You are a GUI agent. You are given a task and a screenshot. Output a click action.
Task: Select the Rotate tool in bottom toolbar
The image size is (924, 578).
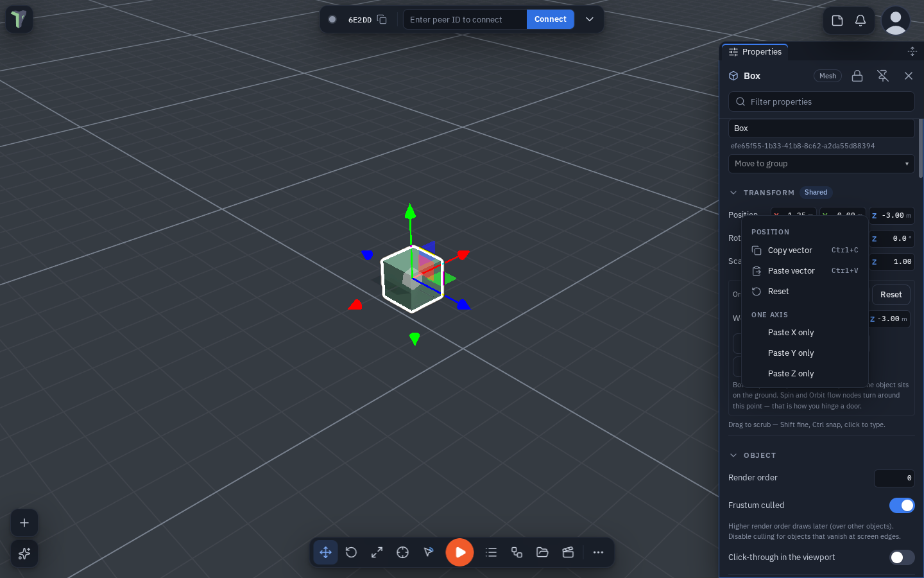(x=351, y=552)
